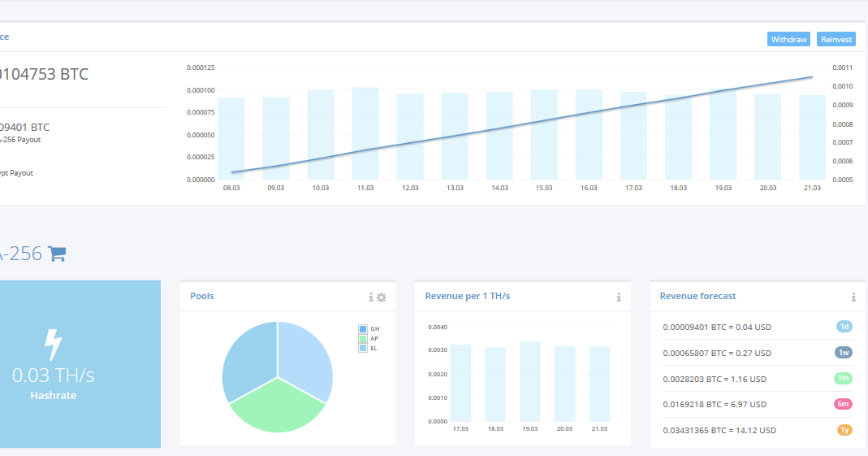Image resolution: width=868 pixels, height=456 pixels.
Task: Click the 0.03 TH/s Hashrate tile
Action: coord(80,364)
